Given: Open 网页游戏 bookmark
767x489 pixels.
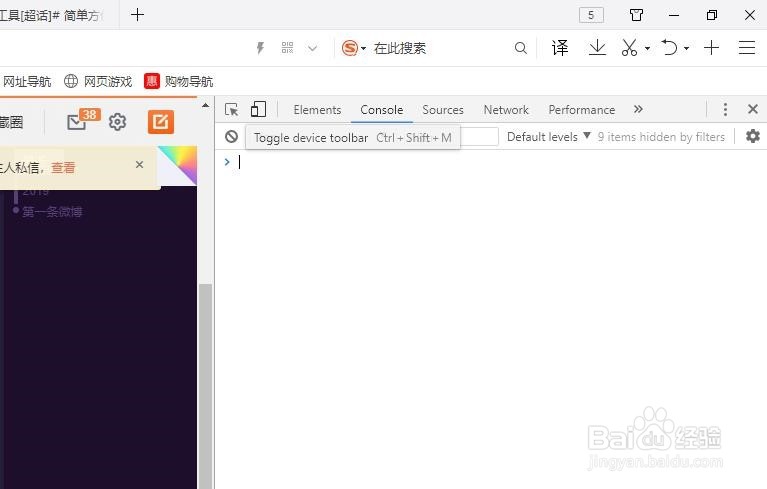Looking at the screenshot, I should [x=98, y=81].
